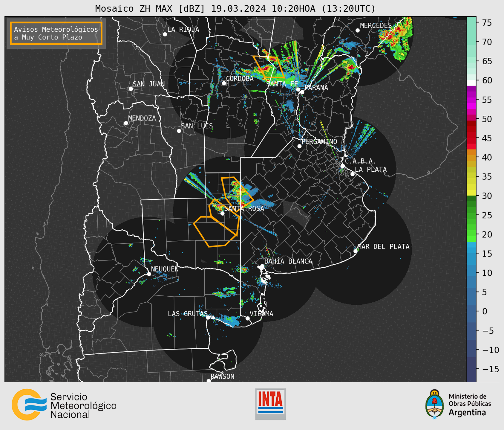Click the BAHÍA BLANCA city marker dot

pos(262,266)
